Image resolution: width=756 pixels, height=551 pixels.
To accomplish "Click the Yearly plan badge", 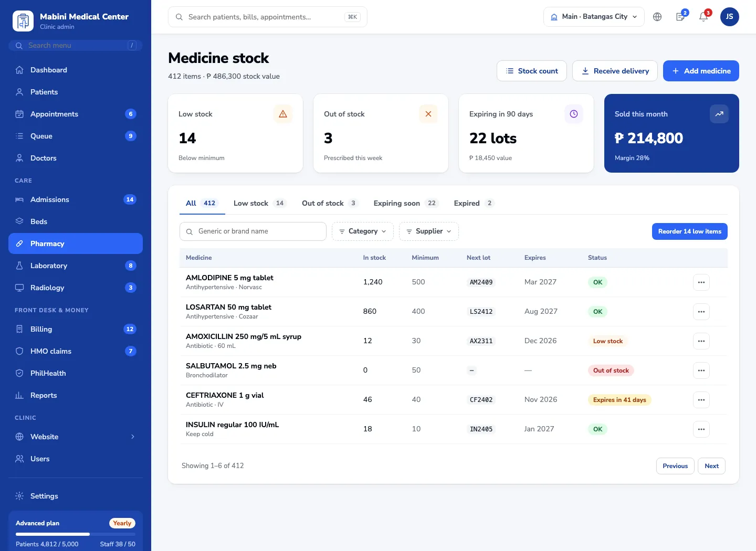I will 122,523.
